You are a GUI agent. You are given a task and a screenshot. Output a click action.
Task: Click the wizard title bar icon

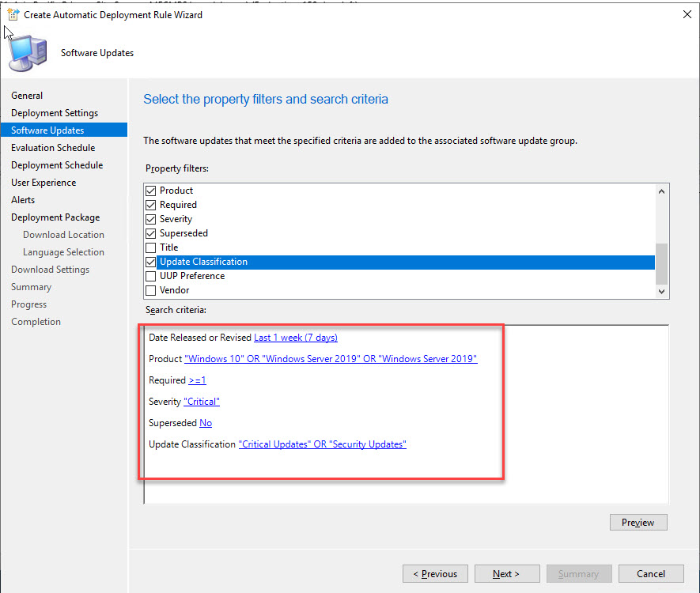[13, 14]
